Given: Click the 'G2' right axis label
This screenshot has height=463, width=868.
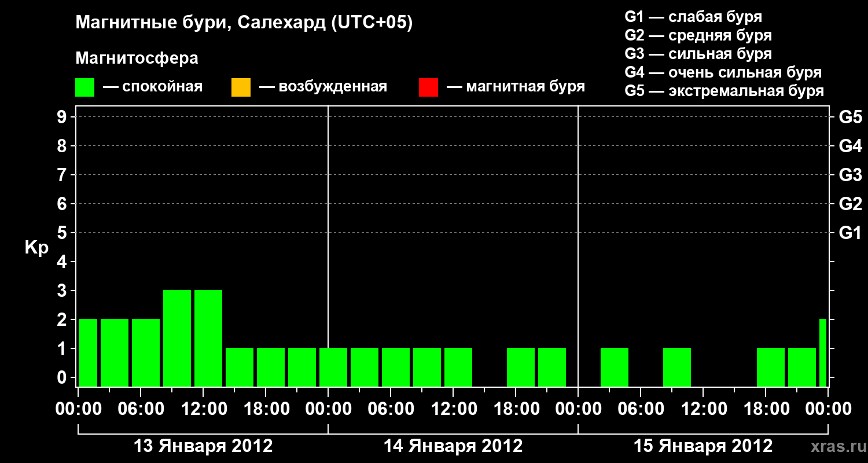Looking at the screenshot, I should click(850, 204).
